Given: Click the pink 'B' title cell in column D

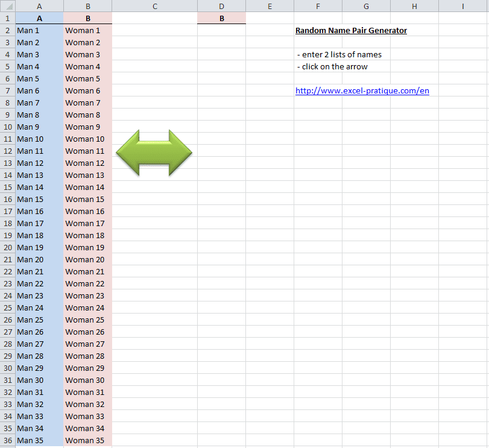Looking at the screenshot, I should coord(221,19).
